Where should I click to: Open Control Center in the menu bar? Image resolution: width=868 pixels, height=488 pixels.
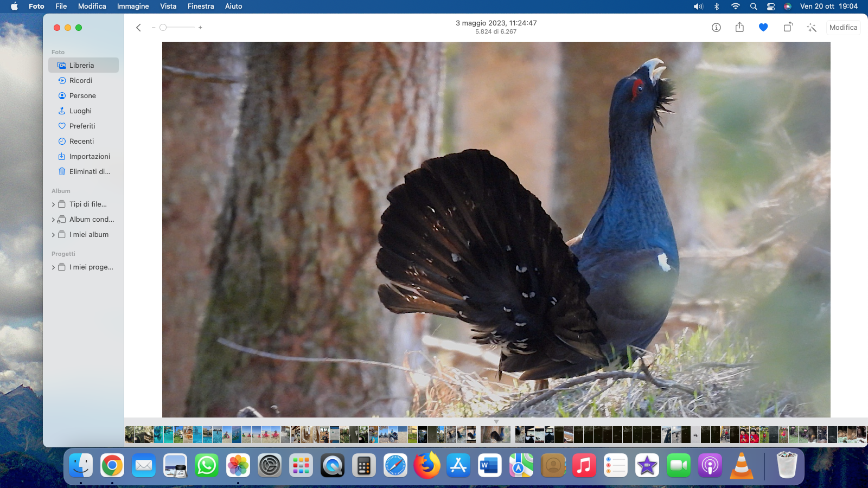(x=770, y=7)
